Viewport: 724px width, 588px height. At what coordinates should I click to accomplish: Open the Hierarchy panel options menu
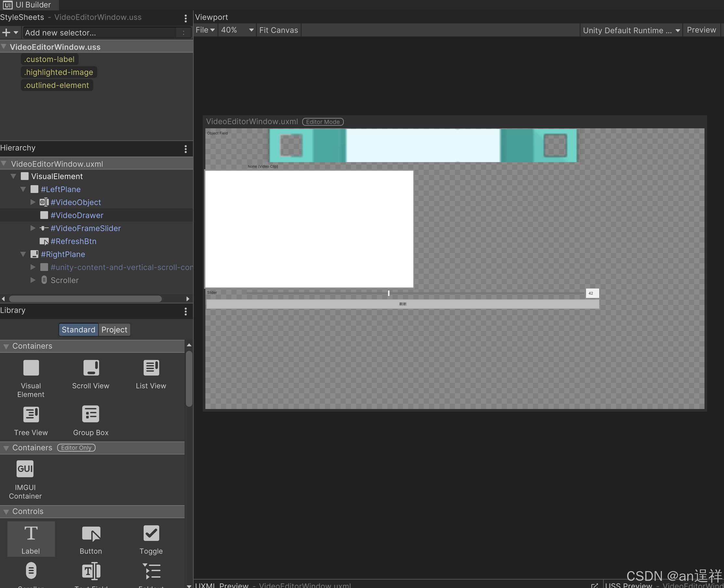(186, 149)
